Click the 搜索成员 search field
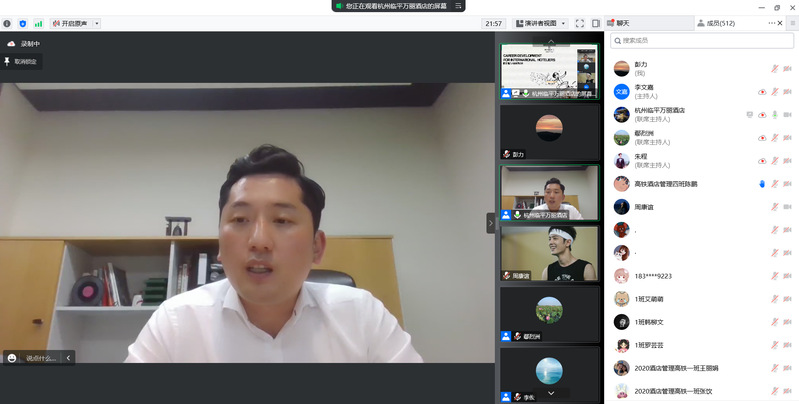This screenshot has width=799, height=404. (x=700, y=41)
